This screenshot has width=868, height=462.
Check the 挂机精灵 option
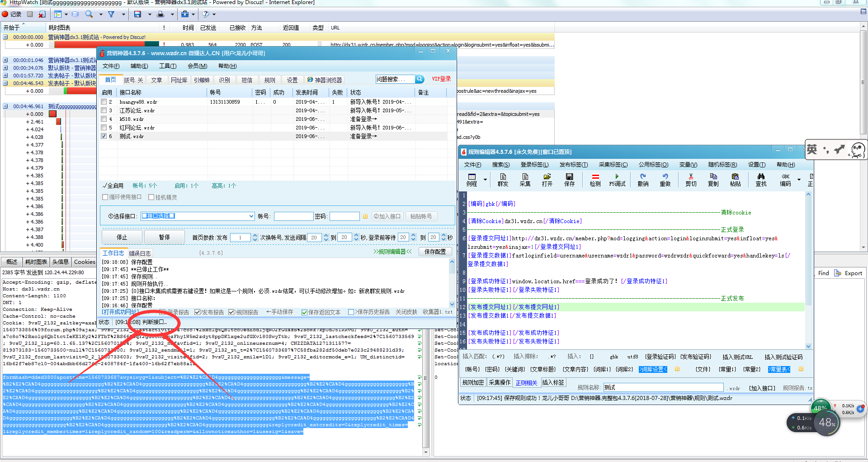[x=152, y=197]
